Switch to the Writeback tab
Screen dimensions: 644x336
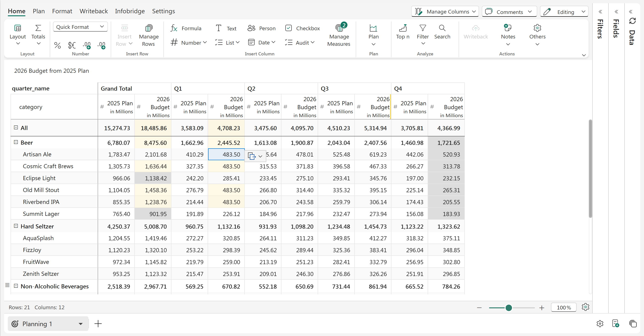pyautogui.click(x=94, y=11)
